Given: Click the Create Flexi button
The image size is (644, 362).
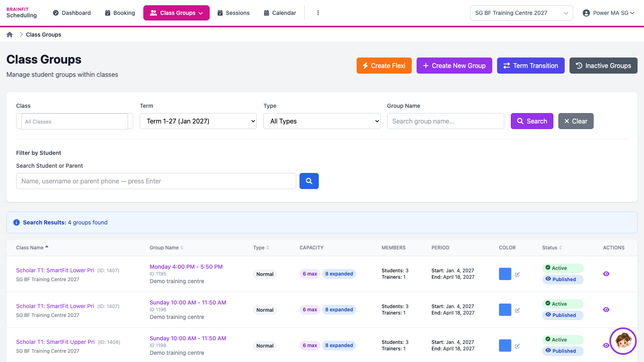Looking at the screenshot, I should point(384,66).
